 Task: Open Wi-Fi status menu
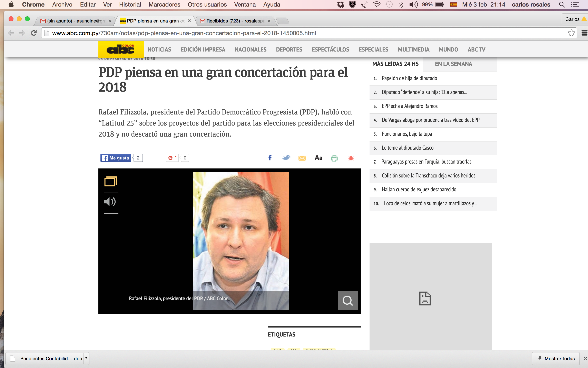tap(376, 4)
